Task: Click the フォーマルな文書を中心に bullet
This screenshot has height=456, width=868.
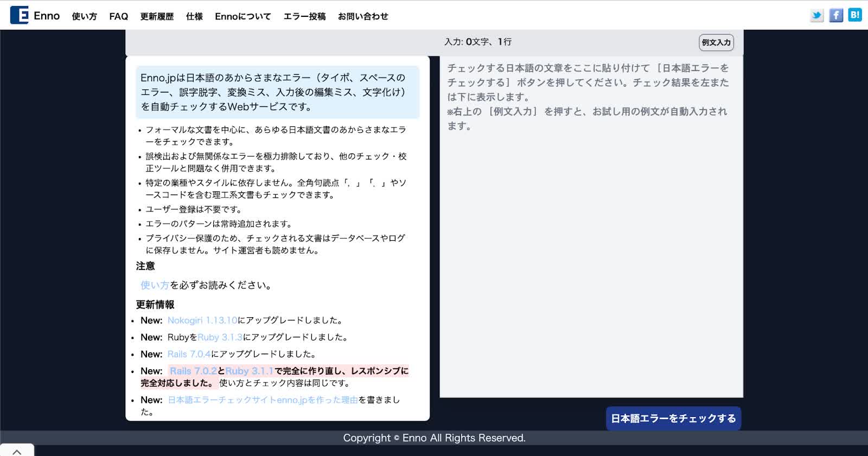Action: (276, 136)
